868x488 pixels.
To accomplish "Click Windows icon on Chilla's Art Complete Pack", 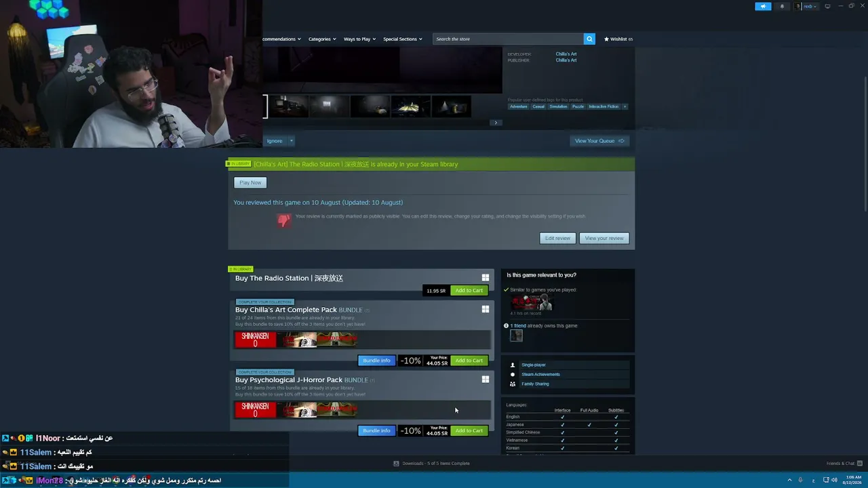I will click(x=486, y=309).
